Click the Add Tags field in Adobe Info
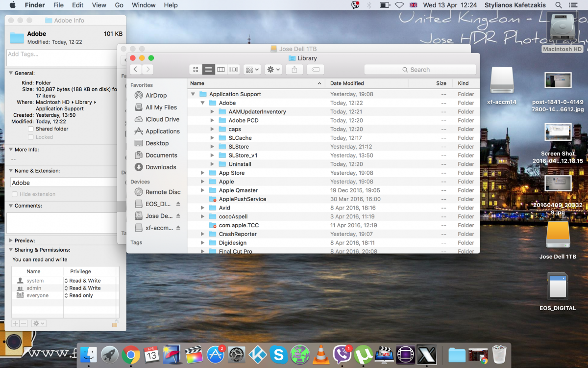The height and width of the screenshot is (368, 588). coord(63,57)
